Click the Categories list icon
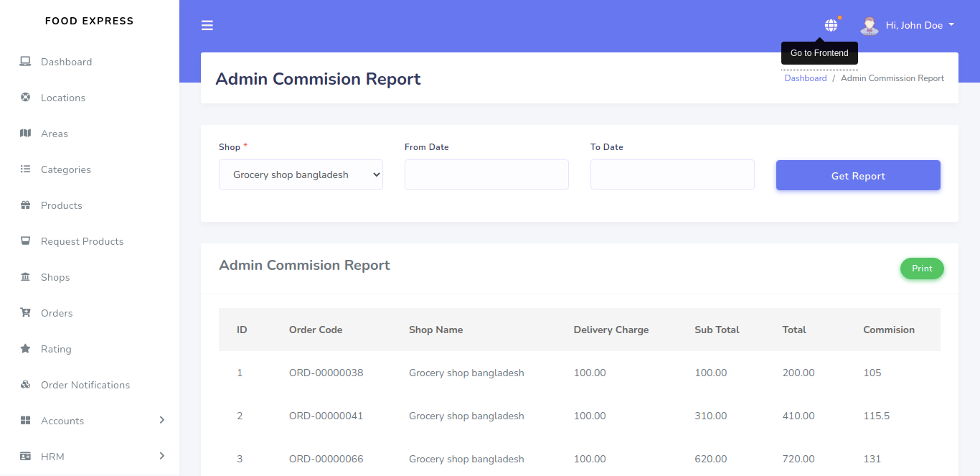Screen dimensions: 980x476 click(x=25, y=169)
